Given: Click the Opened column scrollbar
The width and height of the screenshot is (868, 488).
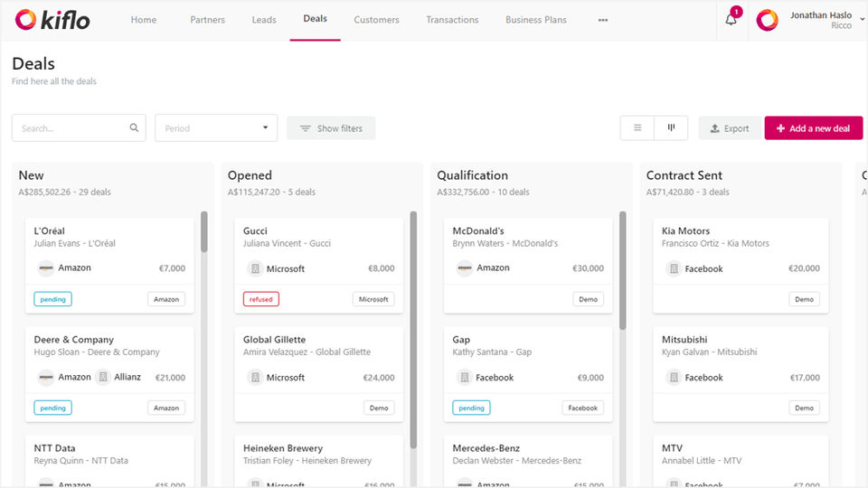Looking at the screenshot, I should (413, 330).
